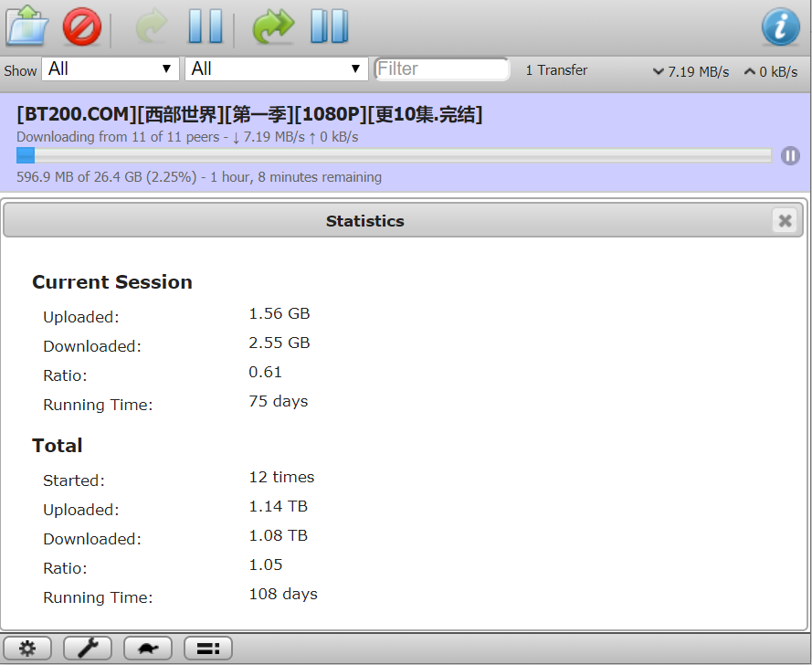Pause the selected torrent from the toolbar
812x665 pixels.
pos(206,26)
